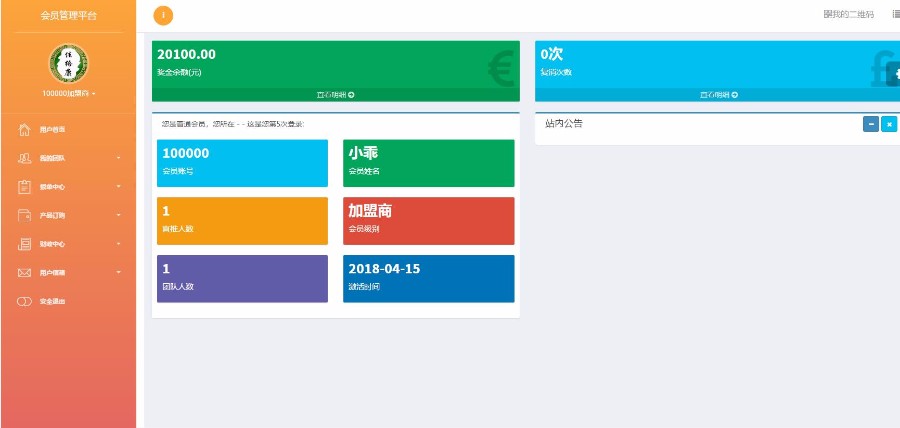Click the people icon for 我的团队
The image size is (900, 428).
(x=24, y=158)
